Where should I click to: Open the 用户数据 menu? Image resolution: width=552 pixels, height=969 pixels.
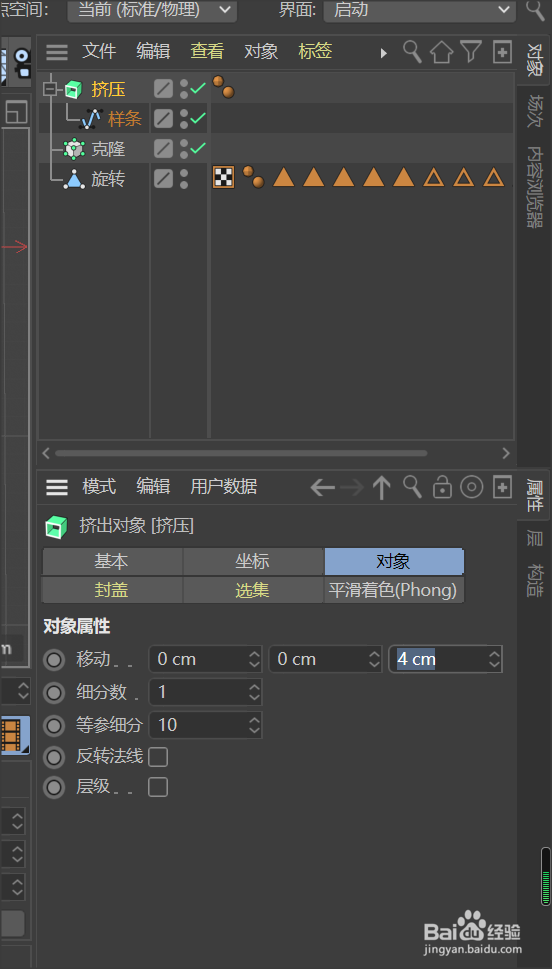(224, 487)
